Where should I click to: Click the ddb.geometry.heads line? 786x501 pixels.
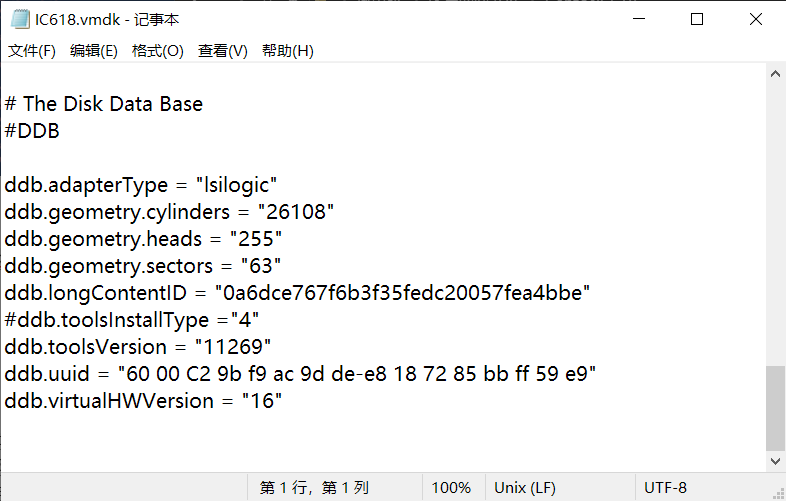(x=143, y=240)
